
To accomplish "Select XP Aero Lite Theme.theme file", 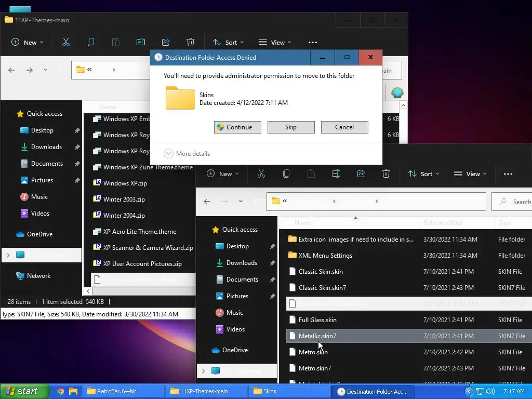I will click(139, 232).
